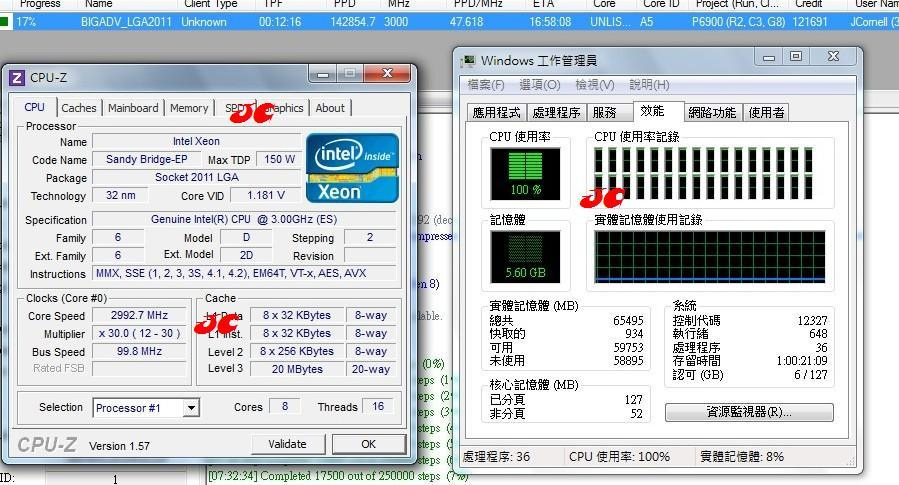Click the Max TDP value 150 W
This screenshot has height=485, width=899.
279,159
